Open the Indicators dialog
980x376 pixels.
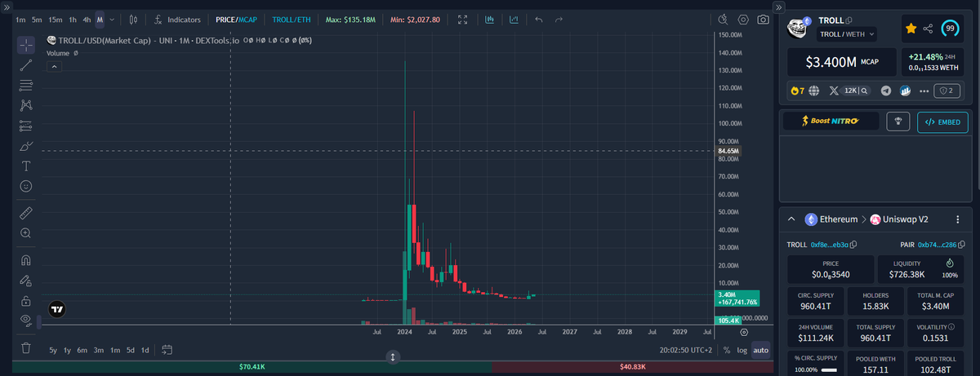(177, 19)
